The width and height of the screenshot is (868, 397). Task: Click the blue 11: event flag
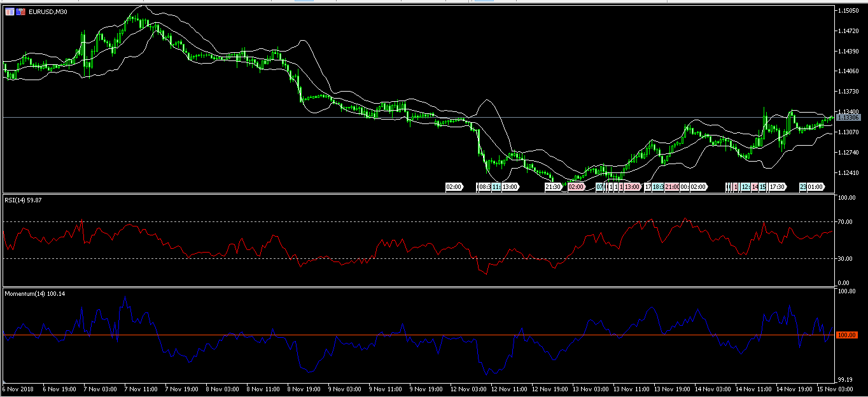(496, 187)
